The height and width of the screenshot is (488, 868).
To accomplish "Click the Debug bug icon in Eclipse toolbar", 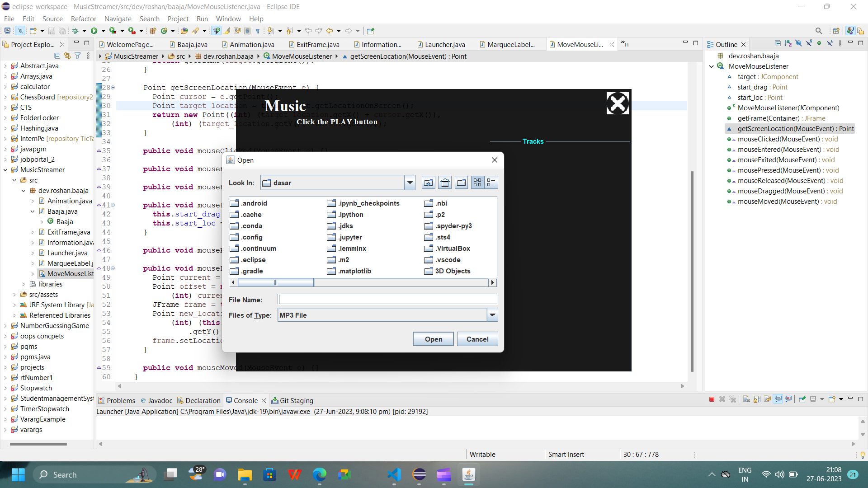I will coord(75,31).
